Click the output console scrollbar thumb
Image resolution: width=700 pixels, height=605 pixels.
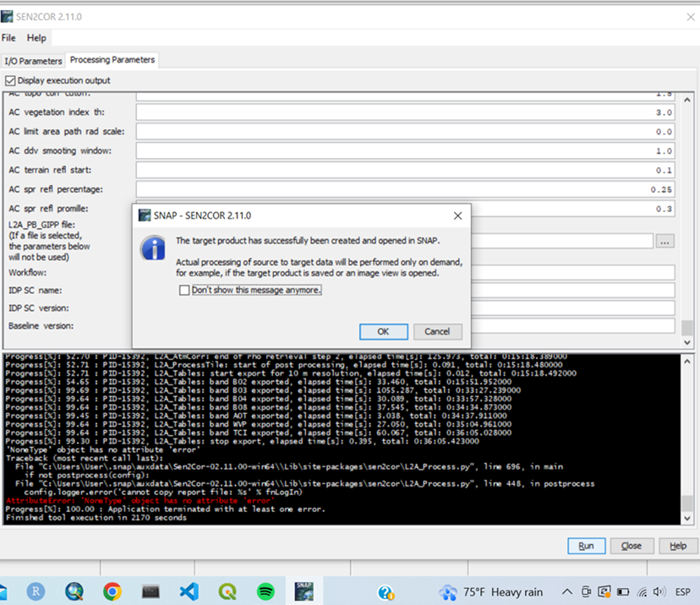(687, 504)
